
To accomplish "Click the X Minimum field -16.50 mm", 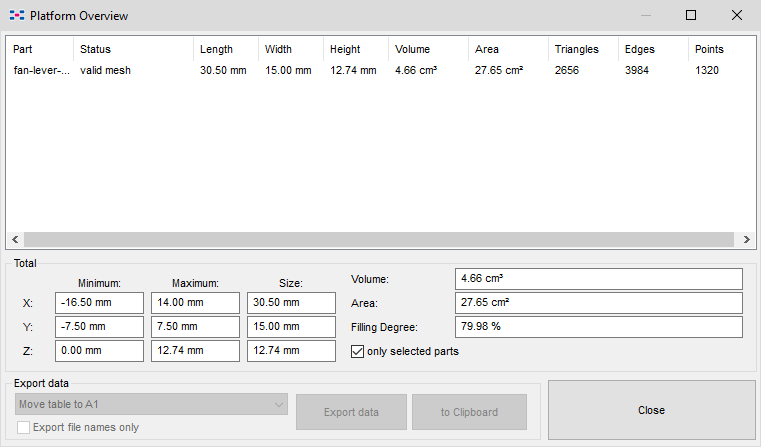I will tap(99, 303).
